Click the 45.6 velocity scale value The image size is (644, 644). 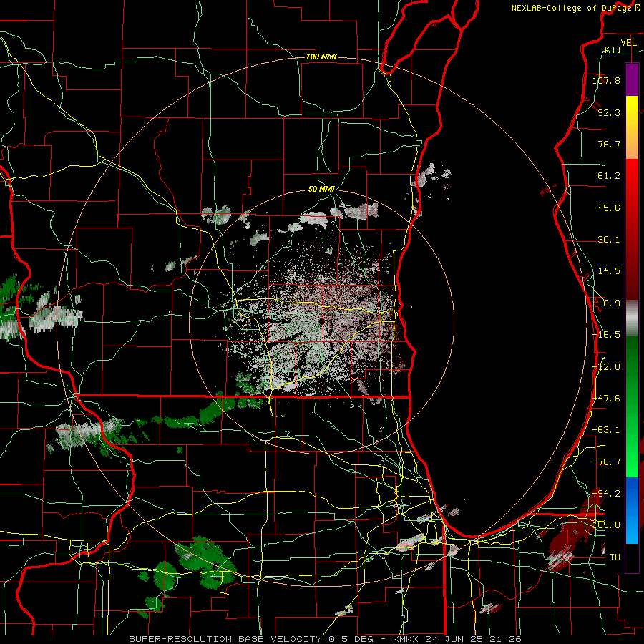(609, 208)
